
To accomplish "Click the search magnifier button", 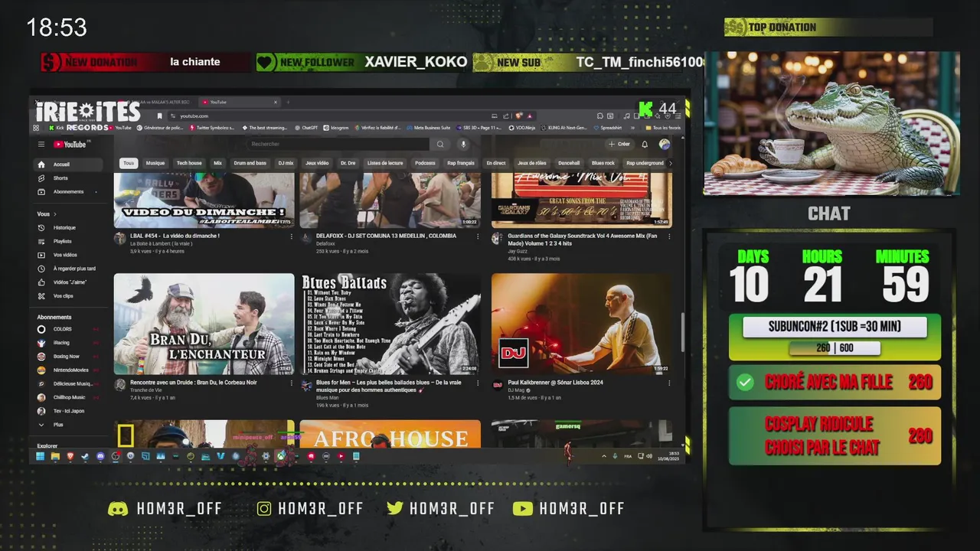I will 440,144.
